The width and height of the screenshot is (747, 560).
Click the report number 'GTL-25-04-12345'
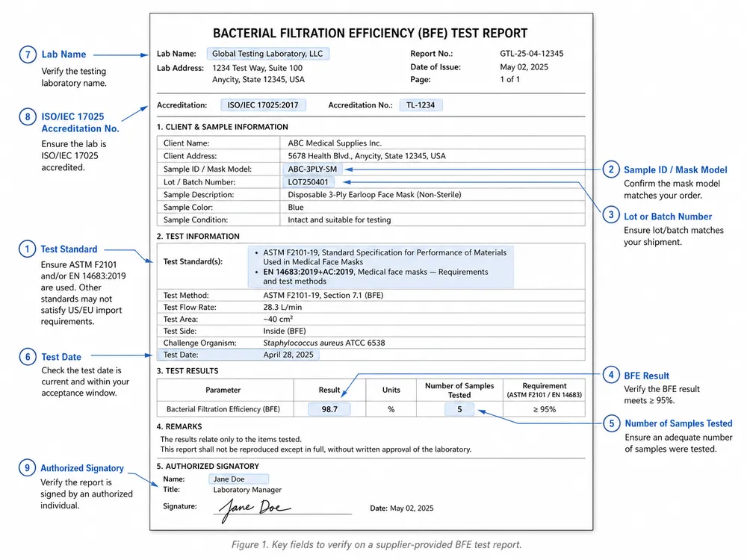[531, 53]
